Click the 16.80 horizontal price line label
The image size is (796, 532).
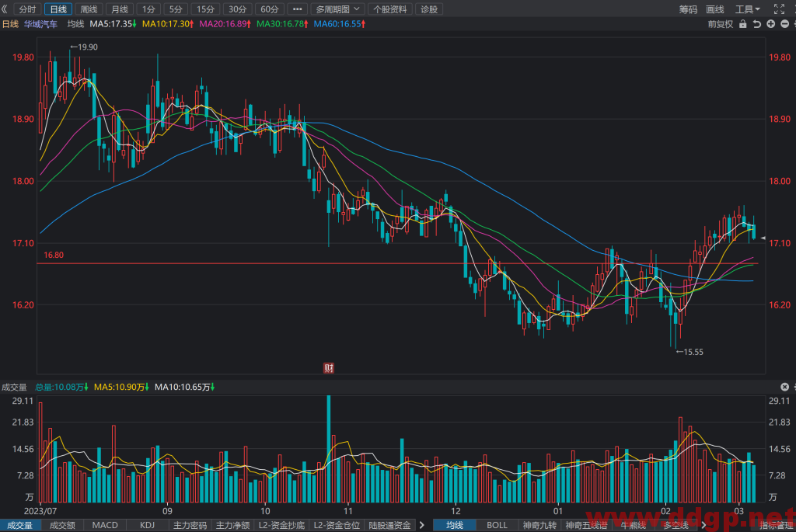pyautogui.click(x=54, y=255)
